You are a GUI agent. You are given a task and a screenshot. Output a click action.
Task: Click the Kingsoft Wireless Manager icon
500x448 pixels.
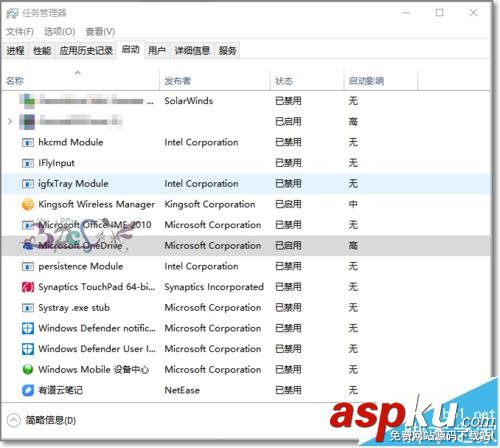[28, 204]
